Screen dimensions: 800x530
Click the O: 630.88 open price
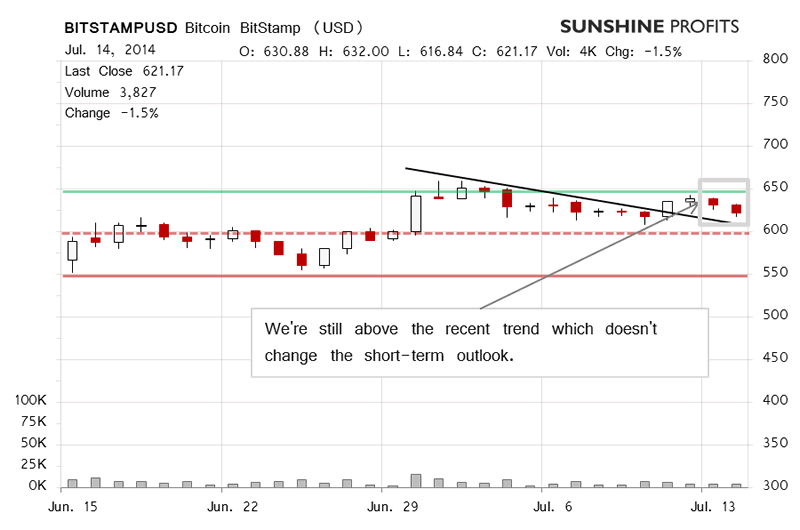tap(274, 52)
